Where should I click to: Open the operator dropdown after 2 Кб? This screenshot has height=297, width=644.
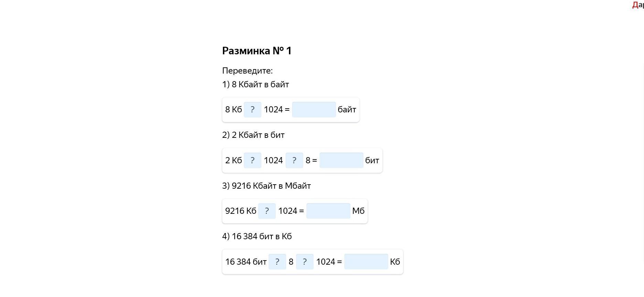point(253,161)
